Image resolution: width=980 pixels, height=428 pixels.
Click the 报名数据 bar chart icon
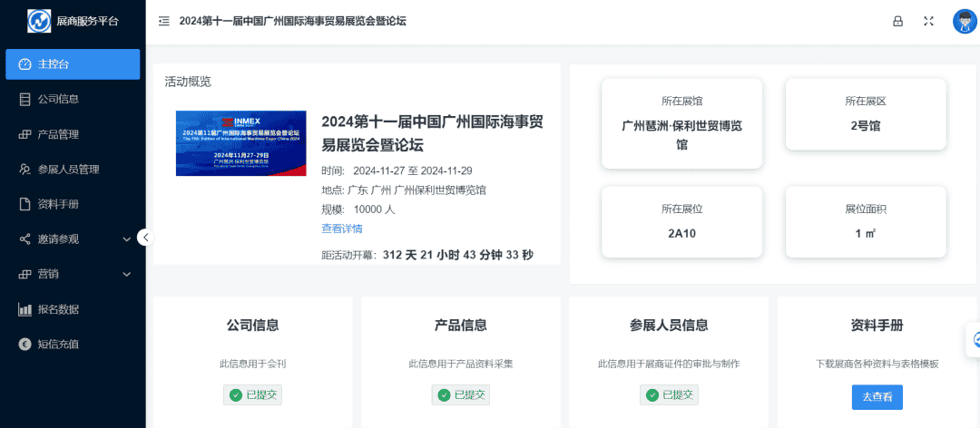[x=25, y=309]
